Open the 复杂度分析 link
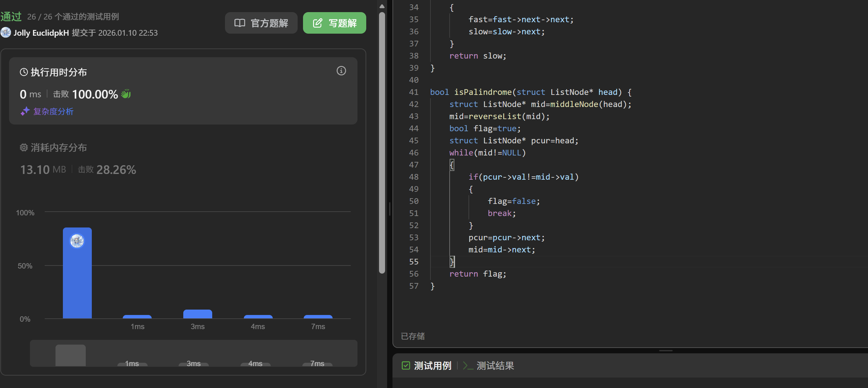 pos(53,111)
